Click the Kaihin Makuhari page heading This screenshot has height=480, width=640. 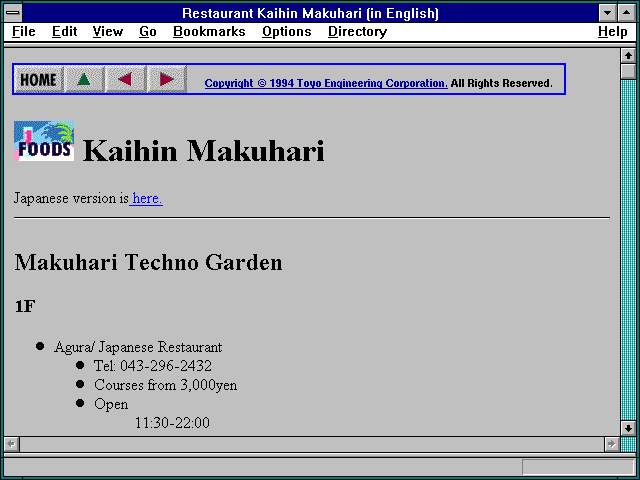click(204, 151)
